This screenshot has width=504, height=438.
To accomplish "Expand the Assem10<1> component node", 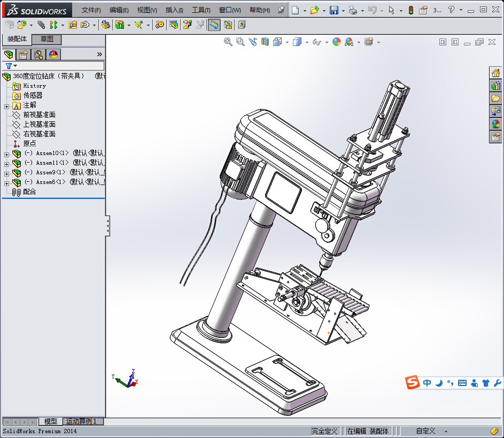I will coord(7,153).
